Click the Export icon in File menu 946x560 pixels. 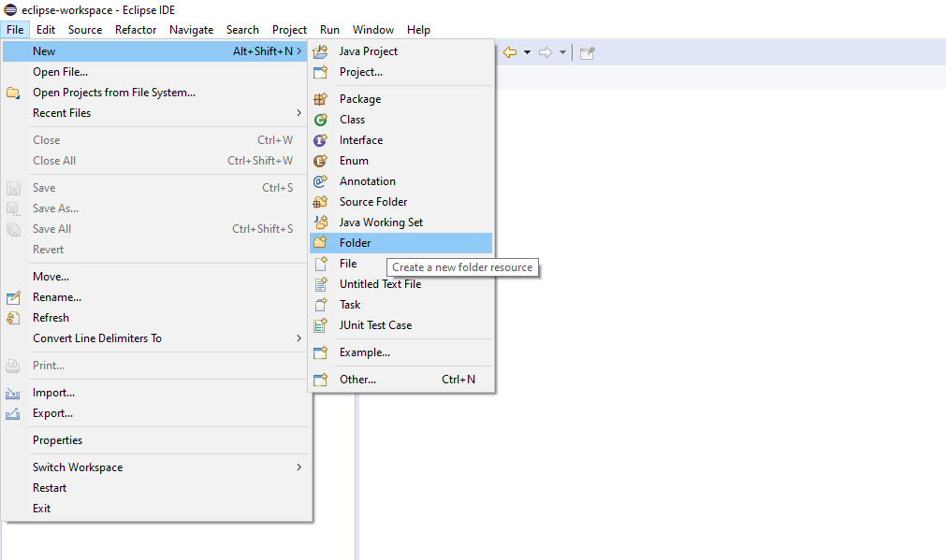(x=13, y=413)
